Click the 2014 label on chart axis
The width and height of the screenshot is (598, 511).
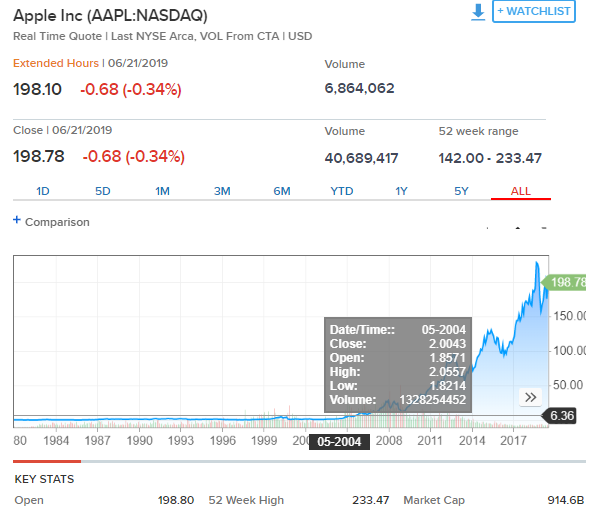[472, 441]
